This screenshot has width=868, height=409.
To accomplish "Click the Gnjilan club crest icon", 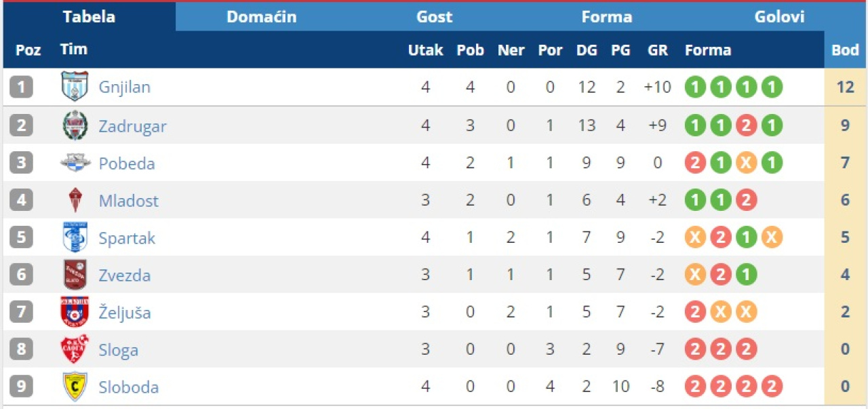I will coord(75,87).
